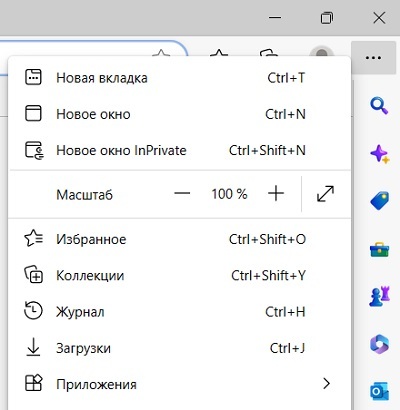Open Новое окно InPrivate
Viewport: 400px width, 410px height.
(x=180, y=150)
